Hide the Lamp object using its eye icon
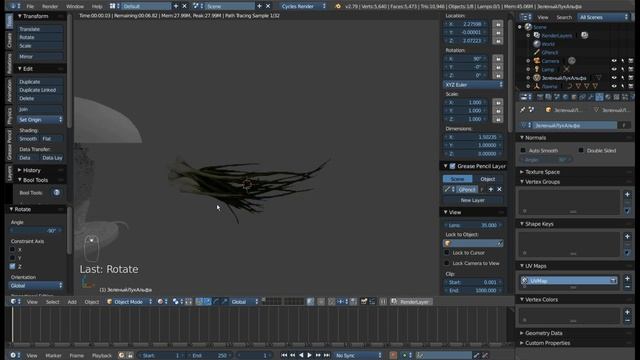 pyautogui.click(x=614, y=69)
